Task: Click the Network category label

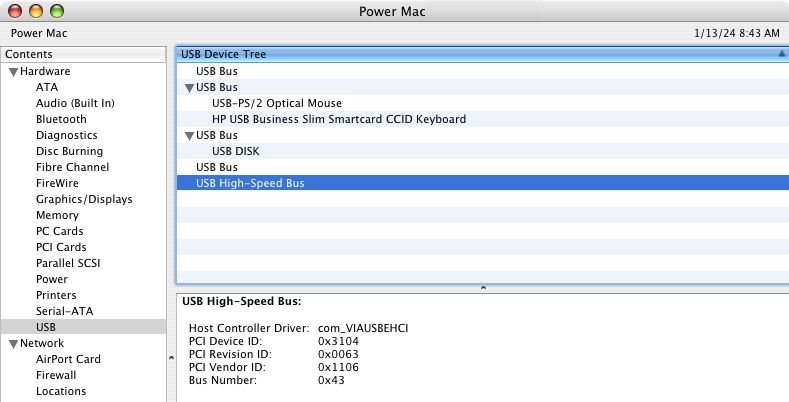Action: click(42, 343)
